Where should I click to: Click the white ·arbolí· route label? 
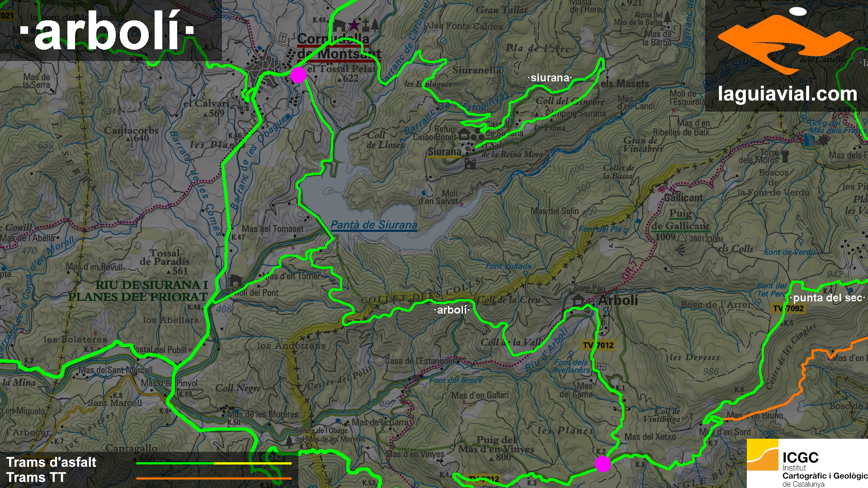pyautogui.click(x=452, y=310)
